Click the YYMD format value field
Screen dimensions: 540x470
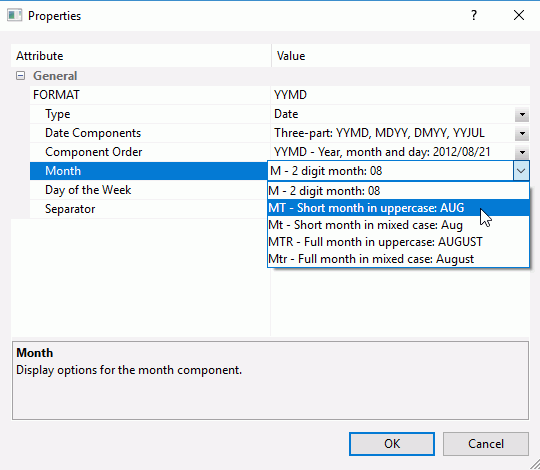pyautogui.click(x=400, y=95)
